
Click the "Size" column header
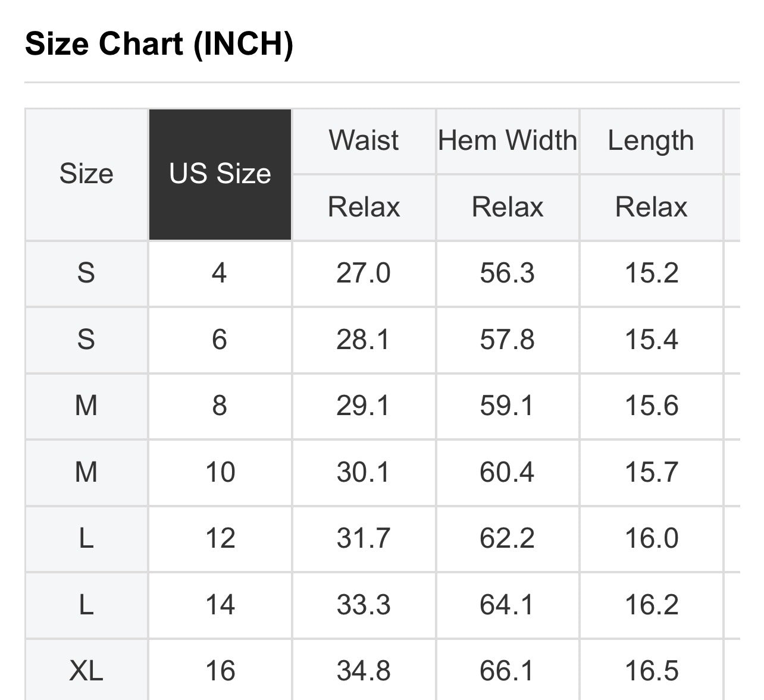[86, 174]
